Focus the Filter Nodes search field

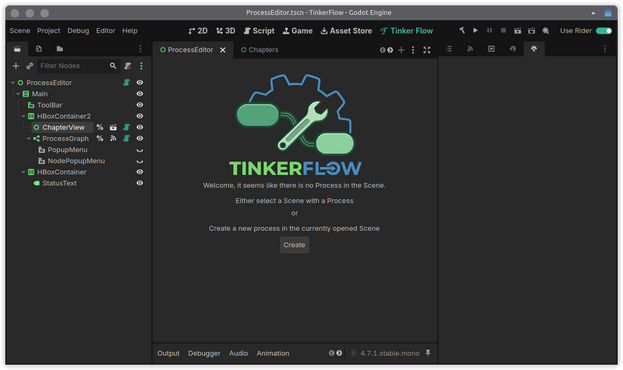click(x=79, y=66)
